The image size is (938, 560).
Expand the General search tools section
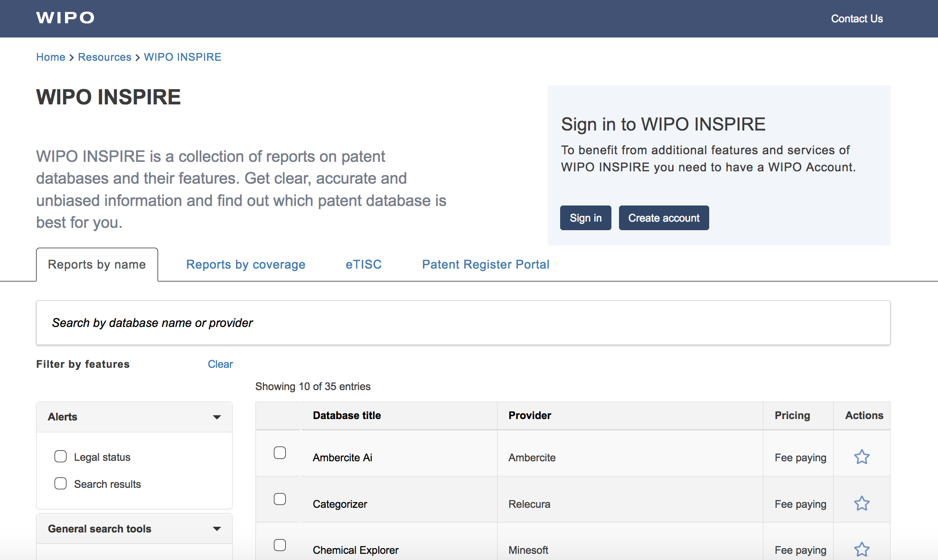point(217,529)
